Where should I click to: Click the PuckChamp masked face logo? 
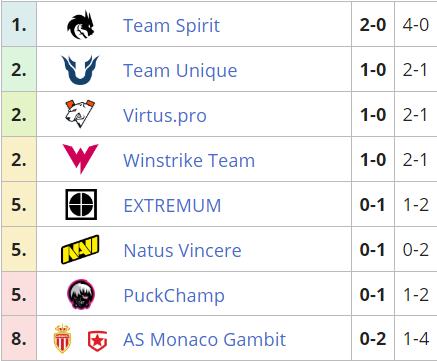click(x=81, y=294)
